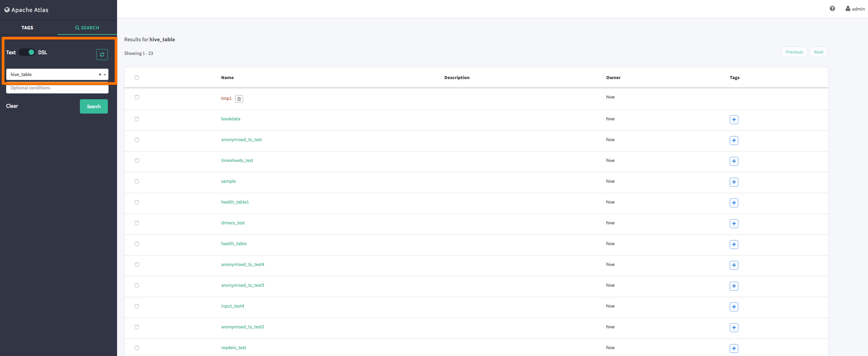Viewport: 868px width, 356px height.
Task: Add a tag to health_table
Action: coord(734,244)
